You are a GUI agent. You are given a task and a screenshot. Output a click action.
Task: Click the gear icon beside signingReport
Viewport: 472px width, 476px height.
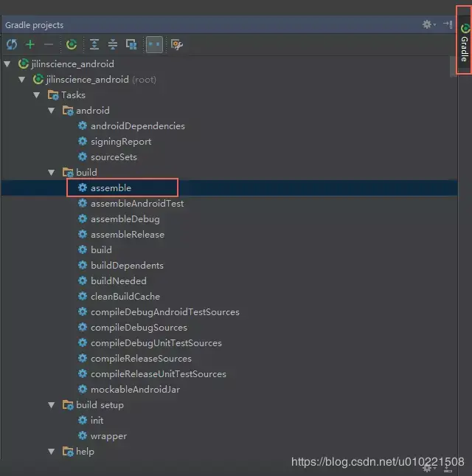point(82,141)
